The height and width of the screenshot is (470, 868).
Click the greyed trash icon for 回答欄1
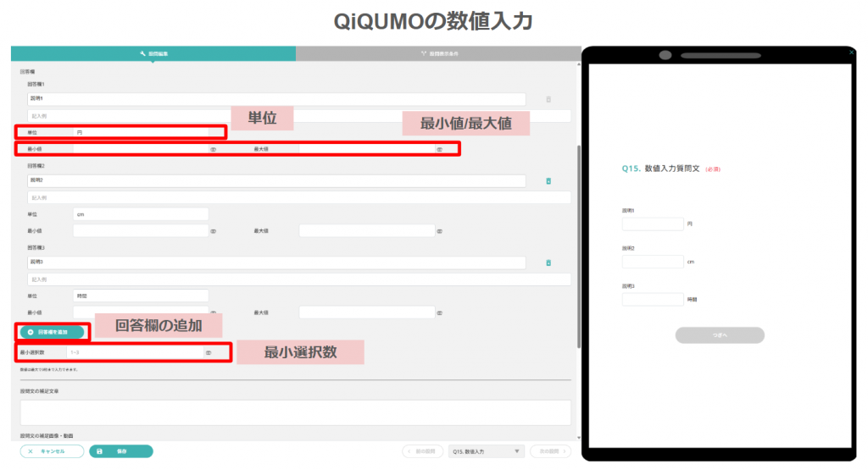pyautogui.click(x=548, y=100)
